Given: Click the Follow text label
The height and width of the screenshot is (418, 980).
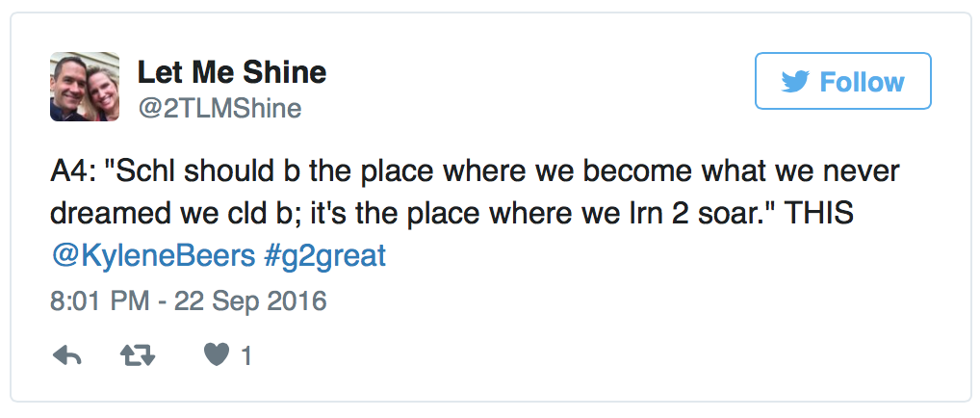Looking at the screenshot, I should pos(862,82).
